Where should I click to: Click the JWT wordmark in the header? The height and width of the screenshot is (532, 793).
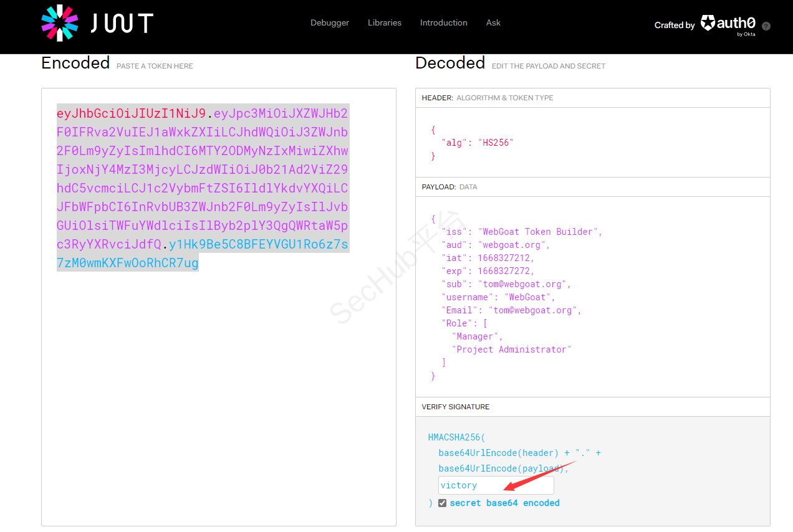point(122,24)
